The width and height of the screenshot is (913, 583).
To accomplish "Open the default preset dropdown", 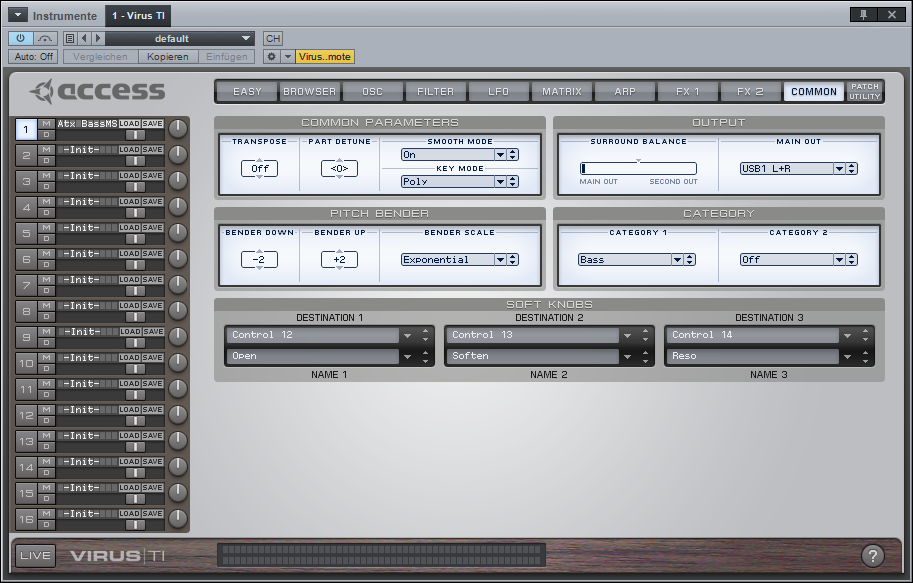I will (x=180, y=38).
